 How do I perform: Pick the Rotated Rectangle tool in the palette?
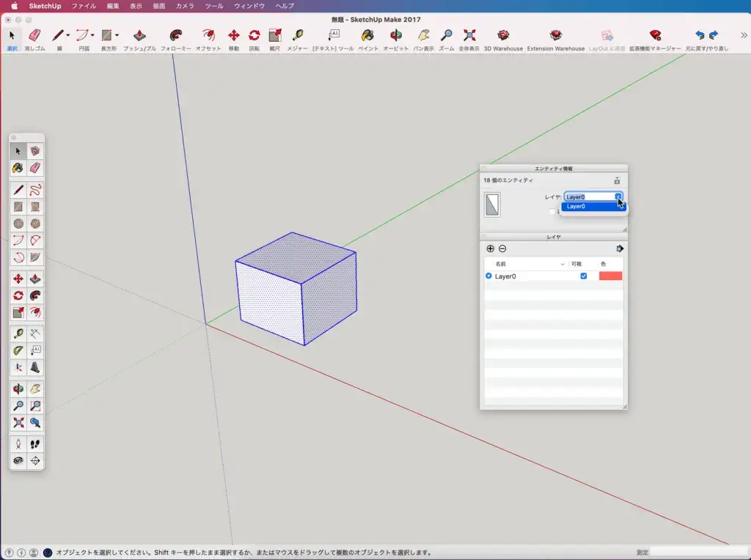[35, 207]
